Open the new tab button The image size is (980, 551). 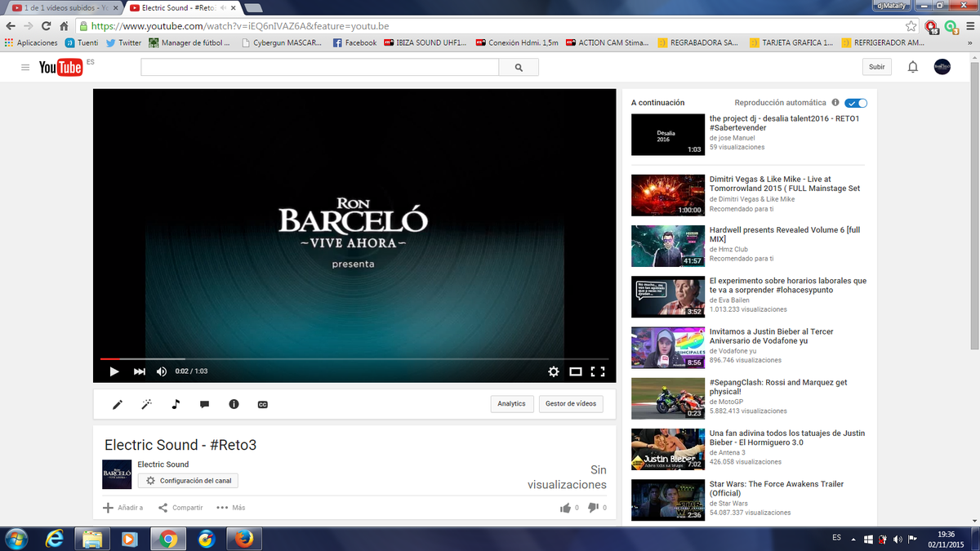(253, 7)
